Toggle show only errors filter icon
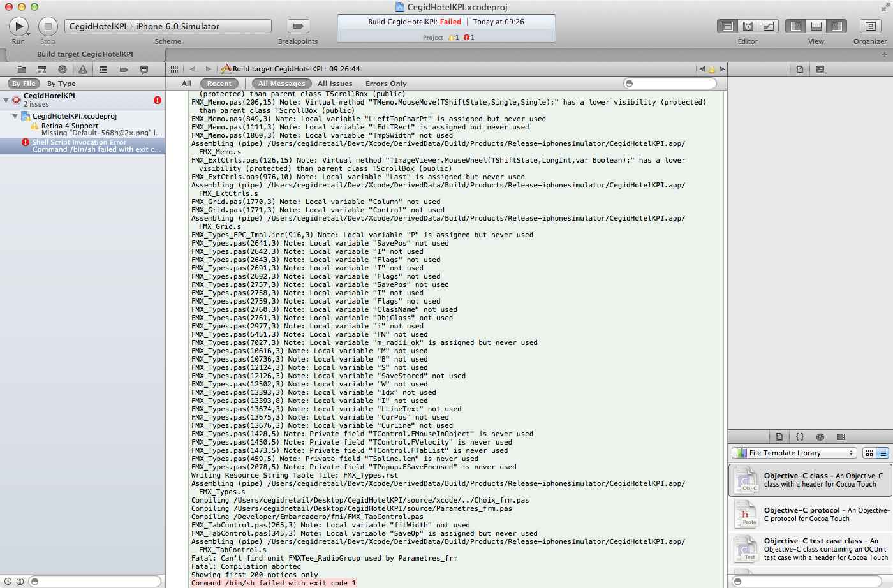Image resolution: width=893 pixels, height=588 pixels. point(20,581)
